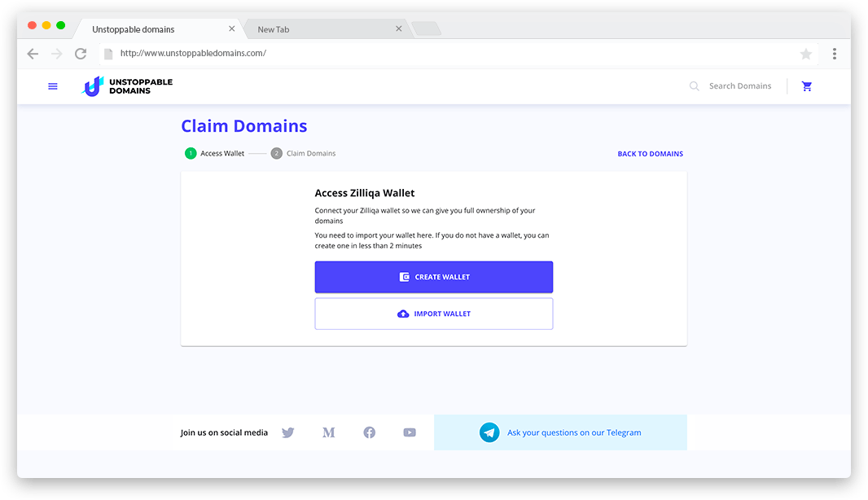
Task: Open the YouTube social link
Action: pyautogui.click(x=410, y=432)
